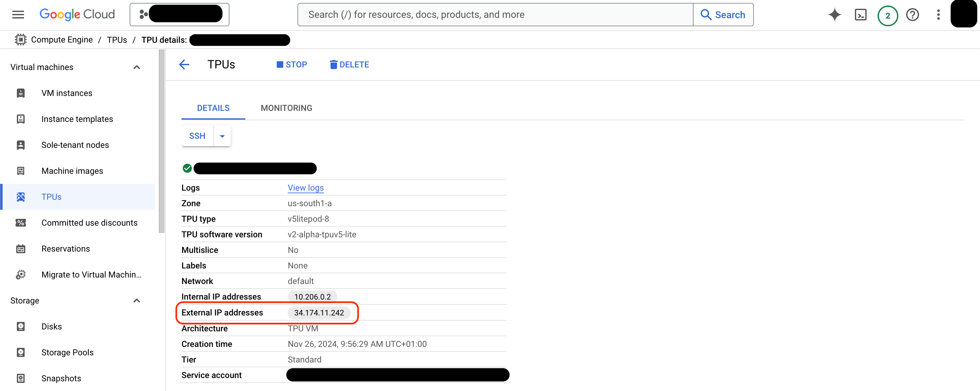Click the VM instances icon
Image resolution: width=980 pixels, height=391 pixels.
point(21,93)
